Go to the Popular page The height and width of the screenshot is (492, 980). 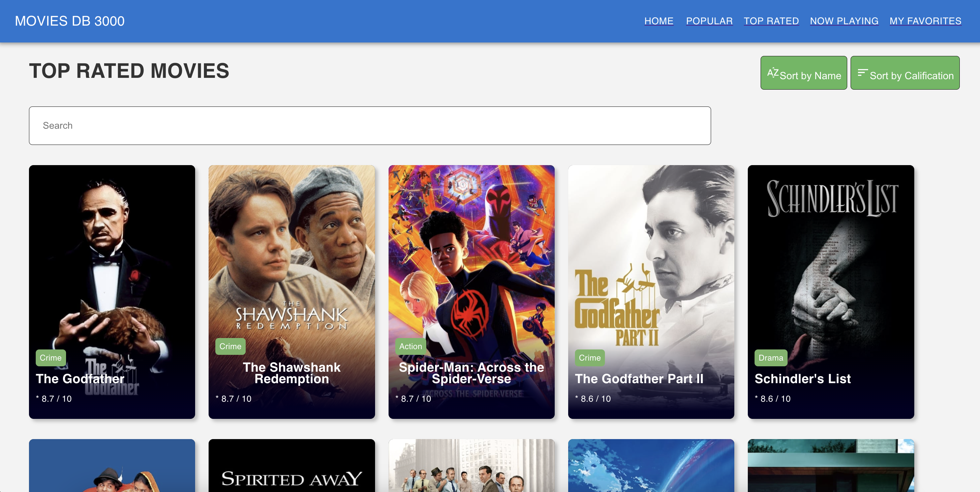pyautogui.click(x=709, y=21)
